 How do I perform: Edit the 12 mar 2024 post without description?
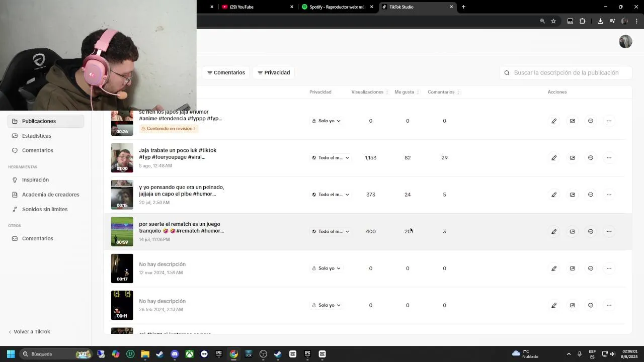[554, 268]
